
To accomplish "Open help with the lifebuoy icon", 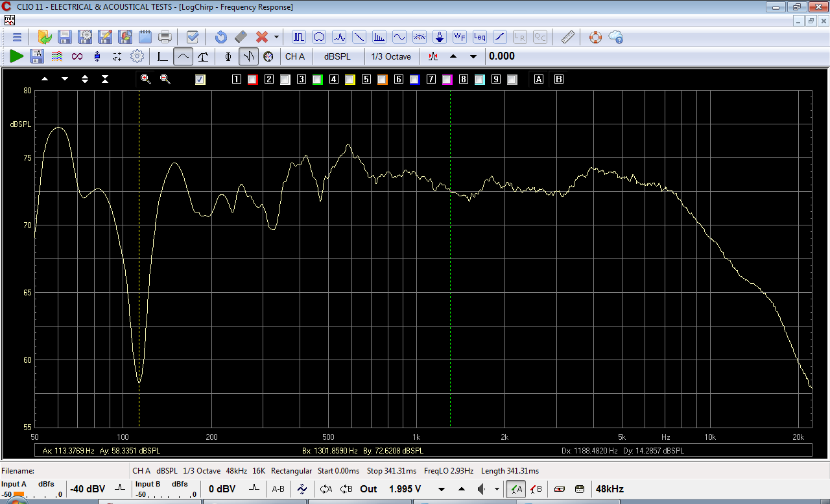I will (x=595, y=37).
